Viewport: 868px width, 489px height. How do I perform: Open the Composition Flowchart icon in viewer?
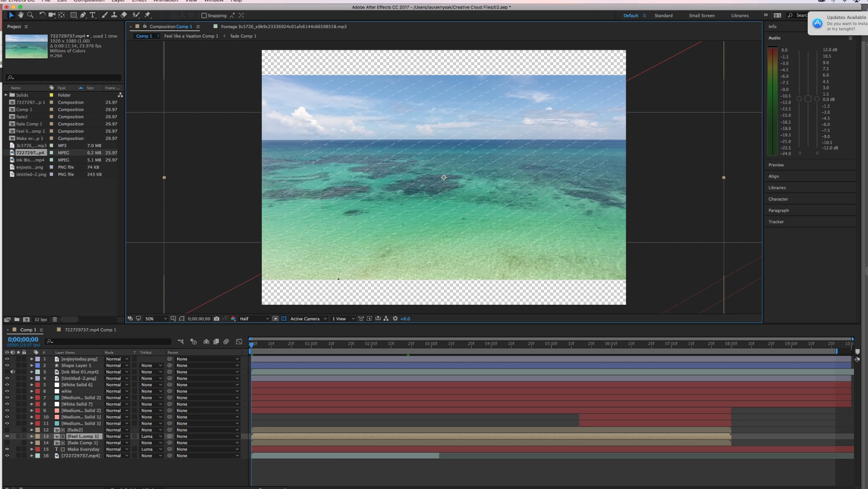coord(386,319)
